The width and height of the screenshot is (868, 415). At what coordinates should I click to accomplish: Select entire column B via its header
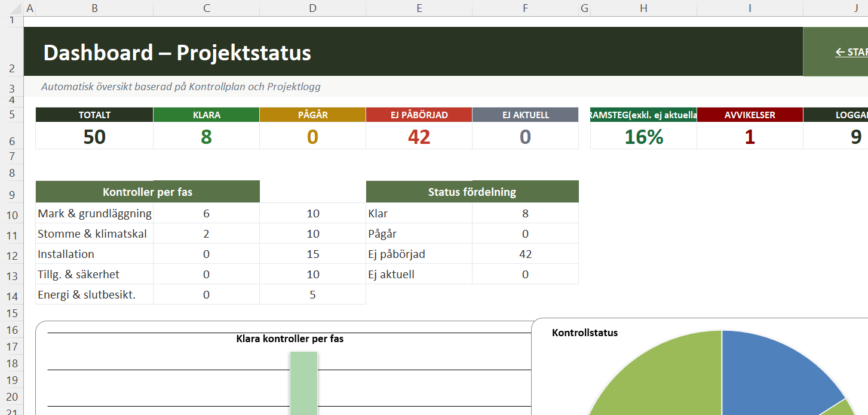pyautogui.click(x=94, y=8)
